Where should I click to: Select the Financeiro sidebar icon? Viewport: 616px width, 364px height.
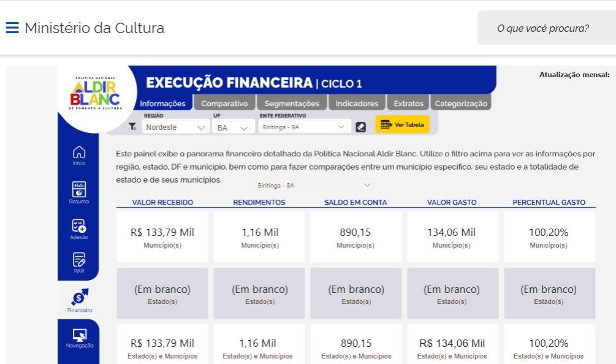tap(79, 299)
